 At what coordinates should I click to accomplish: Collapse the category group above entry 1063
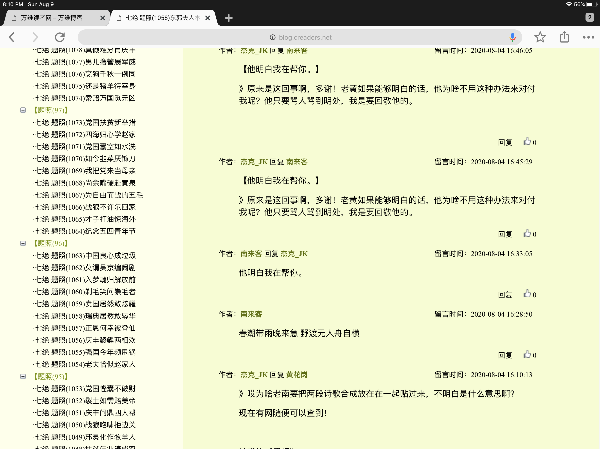click(x=23, y=243)
